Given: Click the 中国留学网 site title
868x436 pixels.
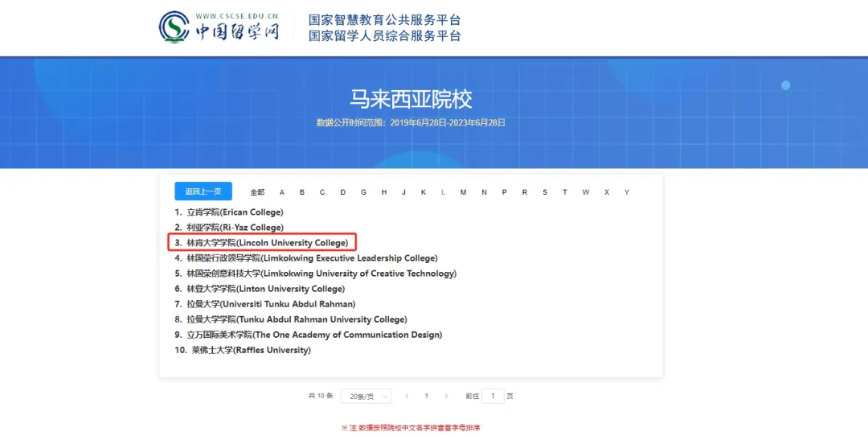Looking at the screenshot, I should point(237,31).
